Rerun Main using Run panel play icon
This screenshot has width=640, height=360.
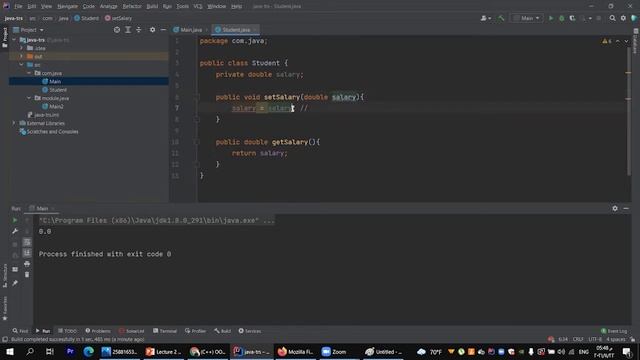pyautogui.click(x=15, y=220)
